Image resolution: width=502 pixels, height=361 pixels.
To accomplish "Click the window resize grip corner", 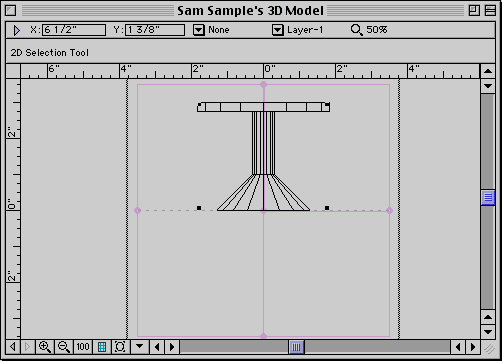I will [x=489, y=348].
